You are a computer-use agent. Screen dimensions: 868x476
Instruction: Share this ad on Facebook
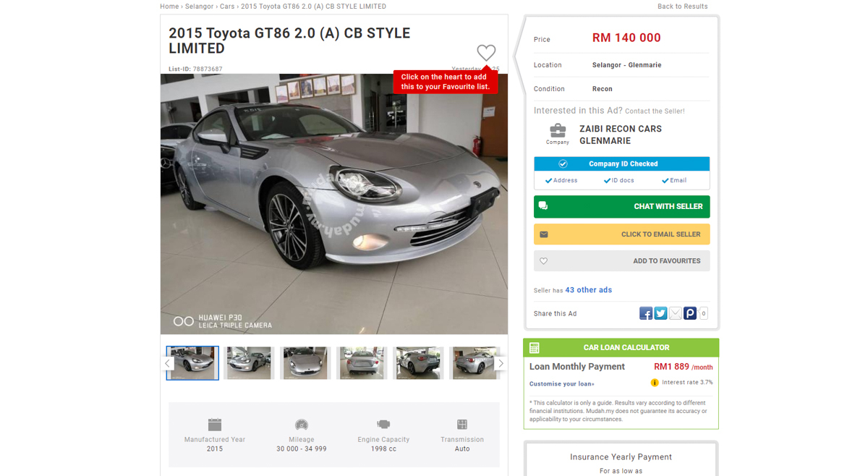click(646, 313)
